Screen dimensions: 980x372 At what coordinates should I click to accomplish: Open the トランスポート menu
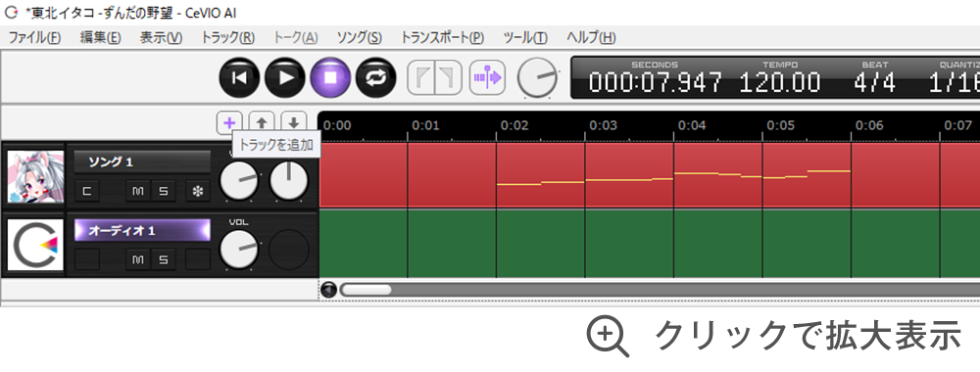click(x=443, y=37)
